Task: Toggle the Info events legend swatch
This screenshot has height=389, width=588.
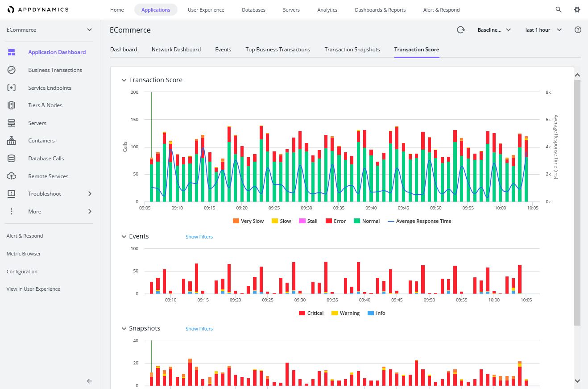Action: pyautogui.click(x=371, y=313)
